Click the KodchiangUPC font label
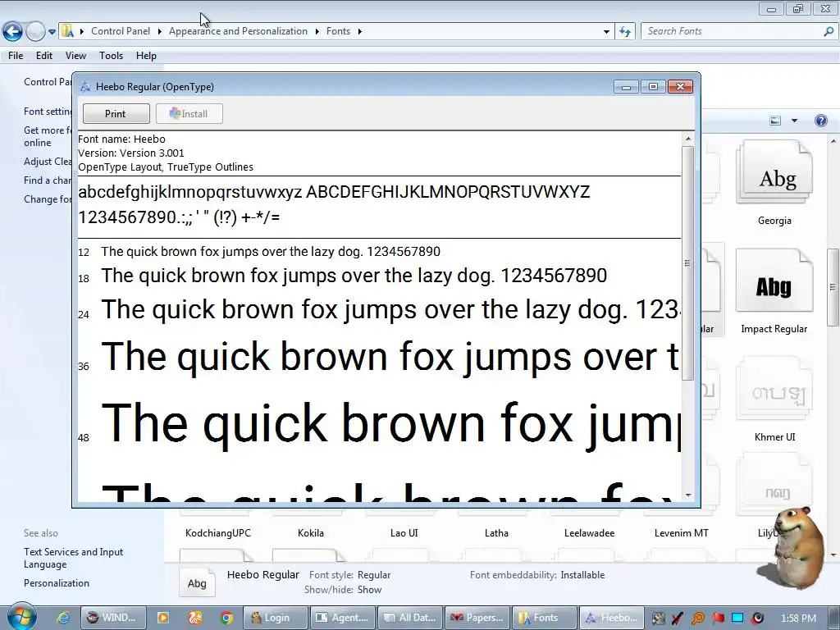The height and width of the screenshot is (630, 840). pos(218,533)
